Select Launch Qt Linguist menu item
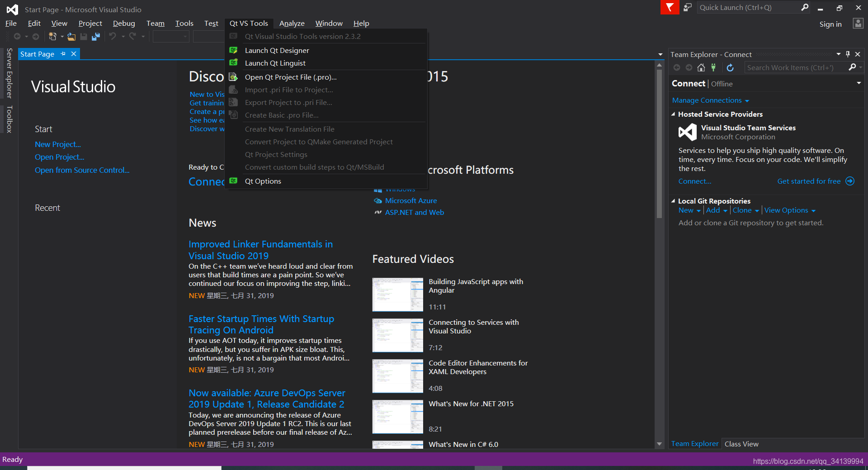 325,63
